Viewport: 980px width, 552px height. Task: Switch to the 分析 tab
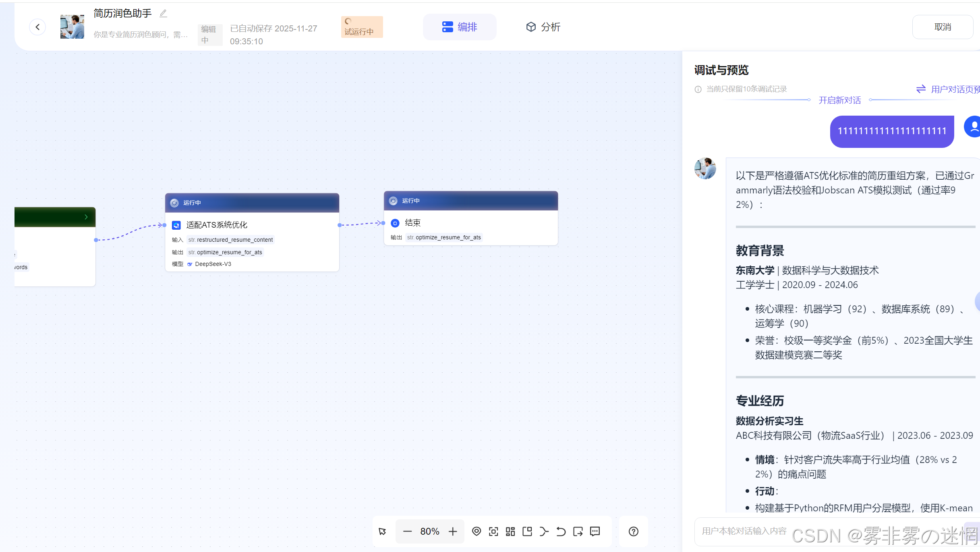tap(543, 27)
